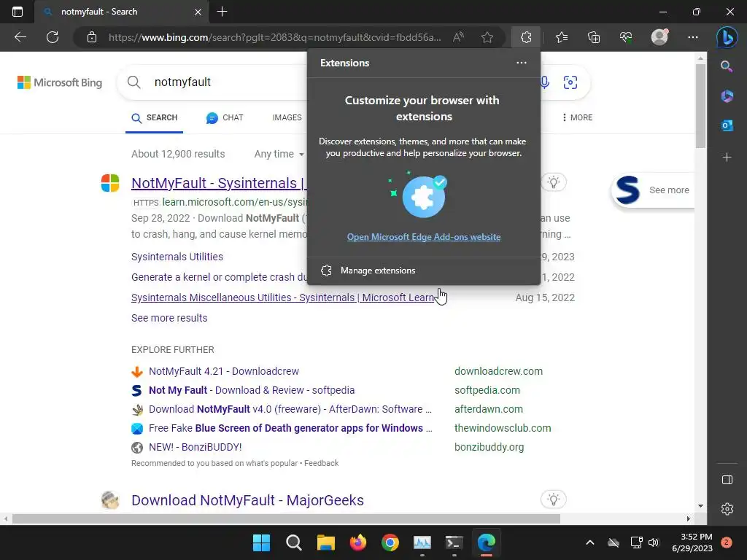Open more options in Extensions panel
The height and width of the screenshot is (560, 747).
click(522, 63)
